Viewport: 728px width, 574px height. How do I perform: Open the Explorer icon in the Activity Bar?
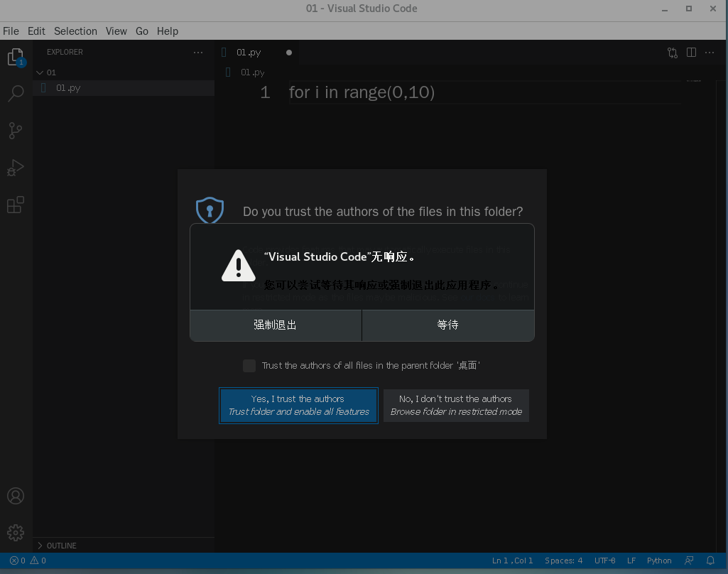(16, 57)
